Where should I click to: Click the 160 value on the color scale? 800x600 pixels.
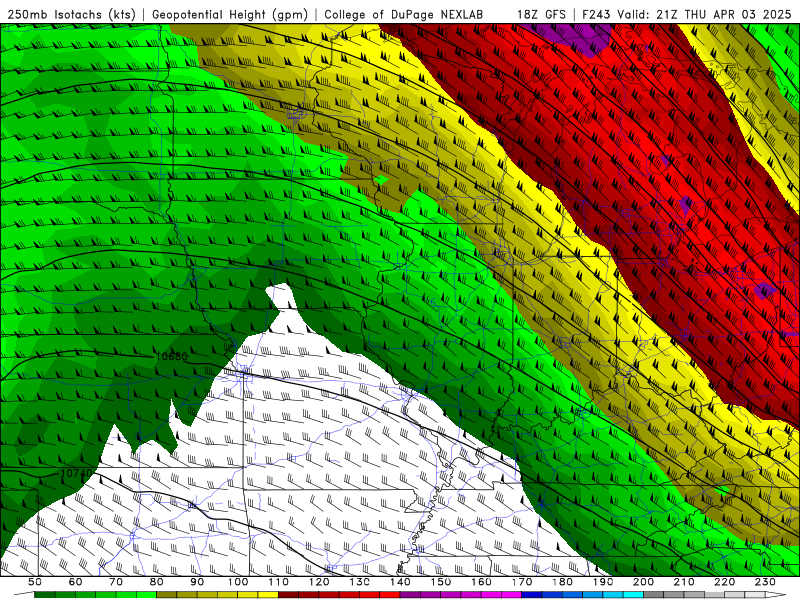(481, 582)
